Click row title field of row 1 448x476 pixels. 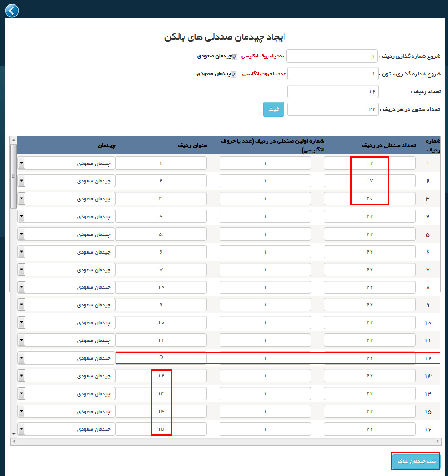pyautogui.click(x=161, y=163)
